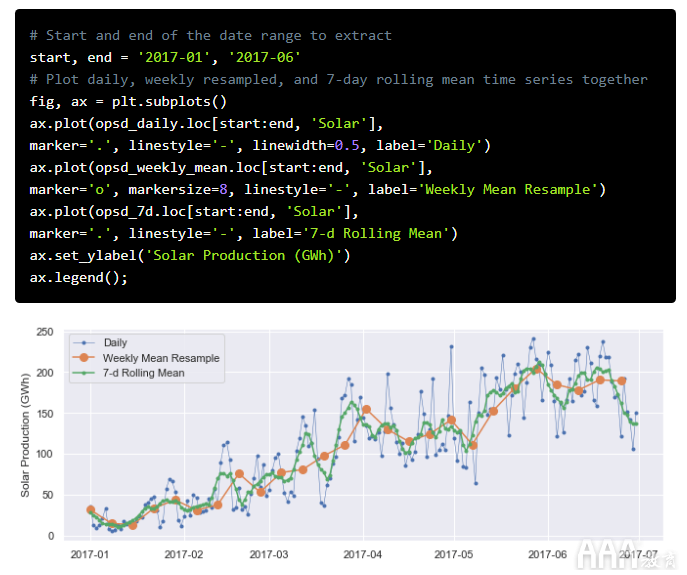
Task: Click the x-axis tick label 2017-06
Action: (547, 554)
